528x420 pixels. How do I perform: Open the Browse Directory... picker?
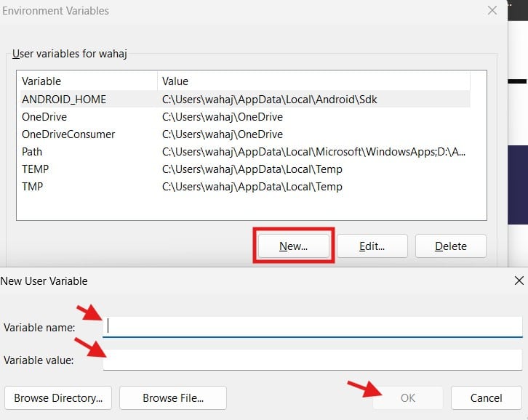58,397
